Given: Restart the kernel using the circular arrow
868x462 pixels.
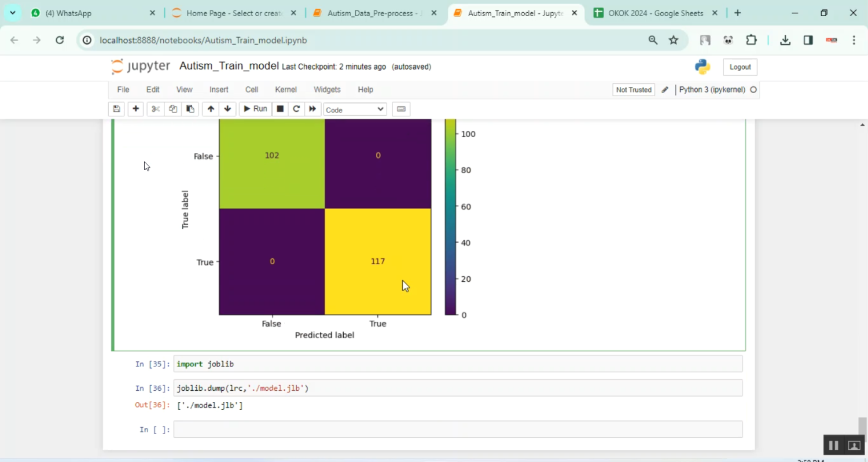Looking at the screenshot, I should click(x=296, y=109).
